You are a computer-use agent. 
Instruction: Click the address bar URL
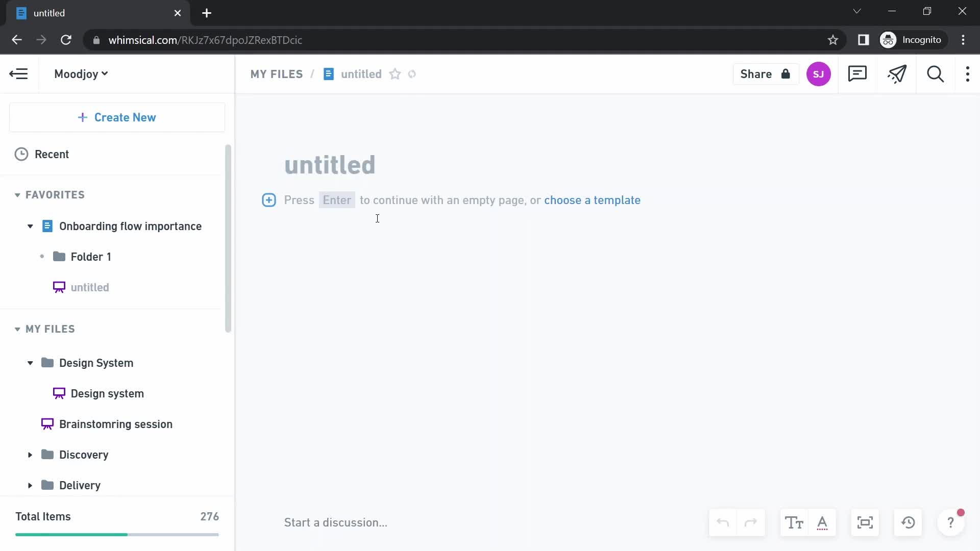pos(205,40)
